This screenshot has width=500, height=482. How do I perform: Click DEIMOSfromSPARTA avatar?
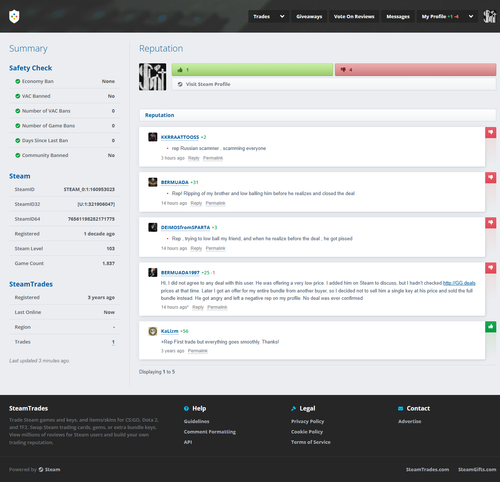point(153,227)
